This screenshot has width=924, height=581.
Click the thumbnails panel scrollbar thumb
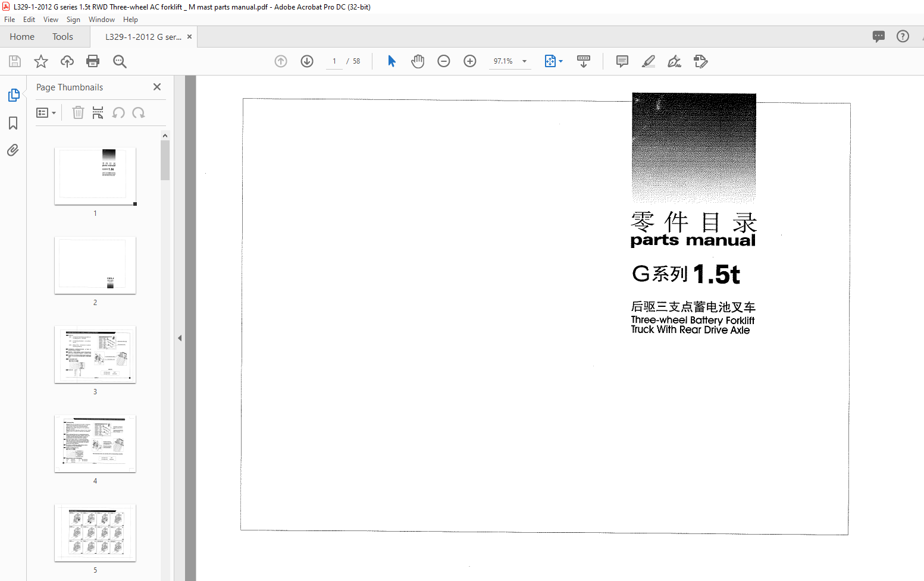165,160
